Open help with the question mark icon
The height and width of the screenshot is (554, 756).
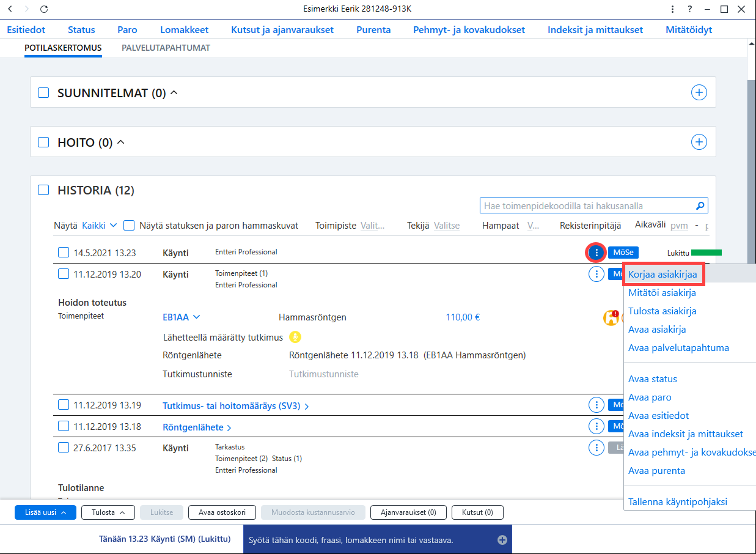(689, 9)
